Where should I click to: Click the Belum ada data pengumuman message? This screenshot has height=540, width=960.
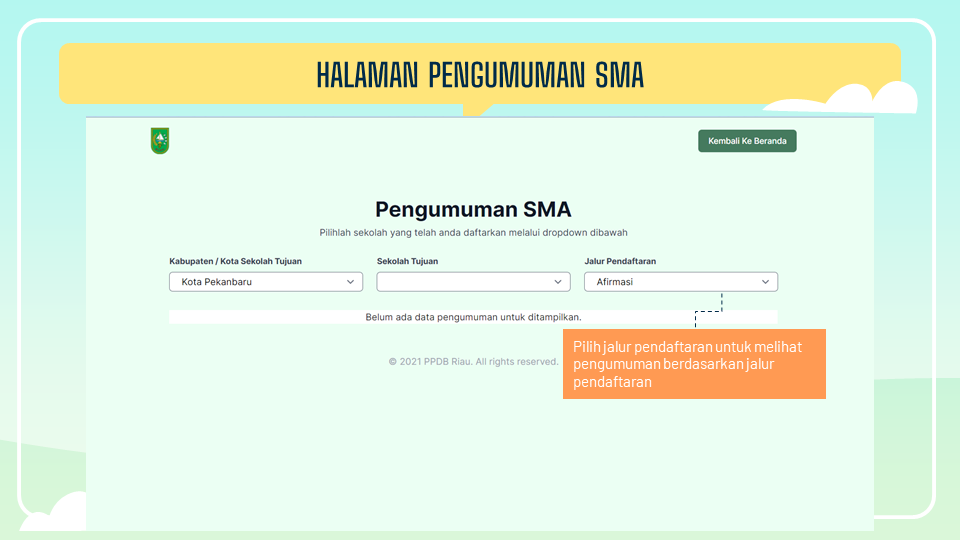coord(473,317)
